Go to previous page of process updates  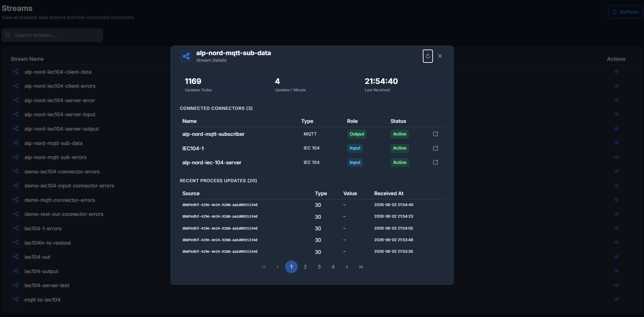tap(277, 267)
